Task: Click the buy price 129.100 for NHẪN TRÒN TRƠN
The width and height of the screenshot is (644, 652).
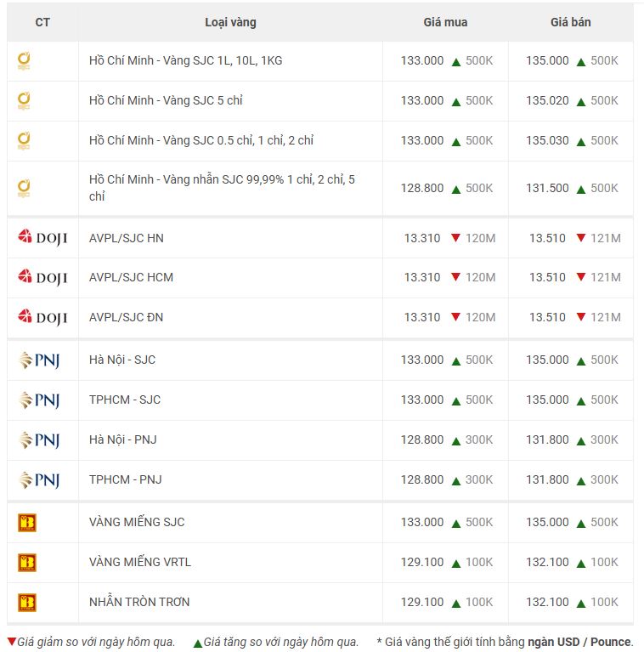Action: pos(422,602)
